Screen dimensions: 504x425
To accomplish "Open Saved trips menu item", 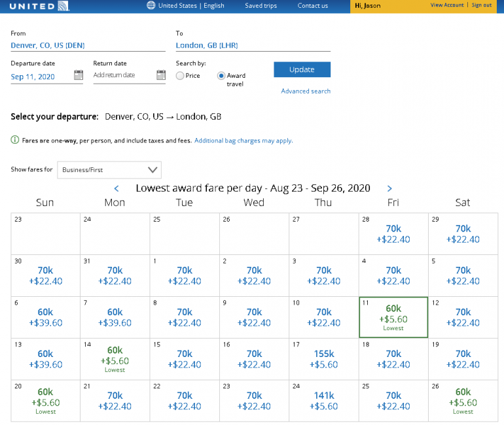I will tap(261, 6).
